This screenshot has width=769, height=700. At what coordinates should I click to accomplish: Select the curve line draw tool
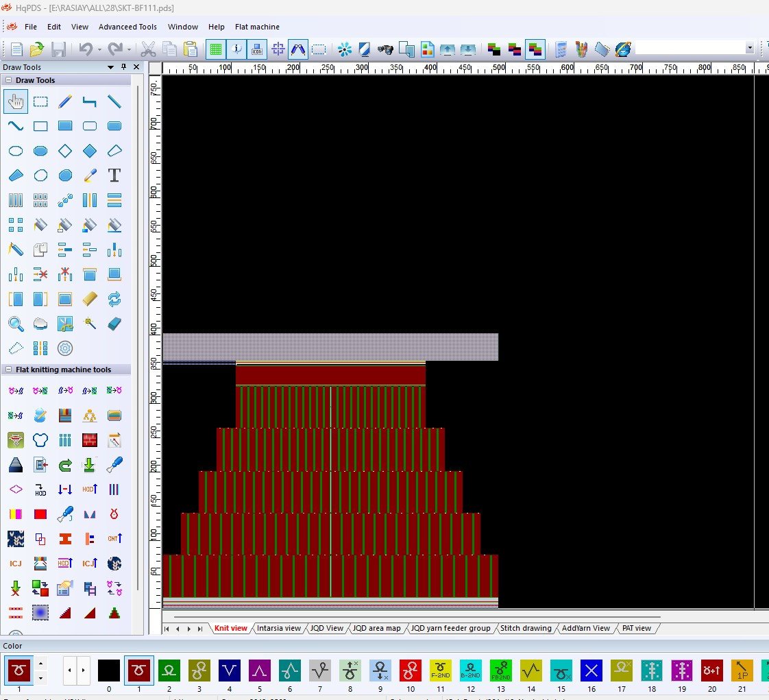click(16, 126)
